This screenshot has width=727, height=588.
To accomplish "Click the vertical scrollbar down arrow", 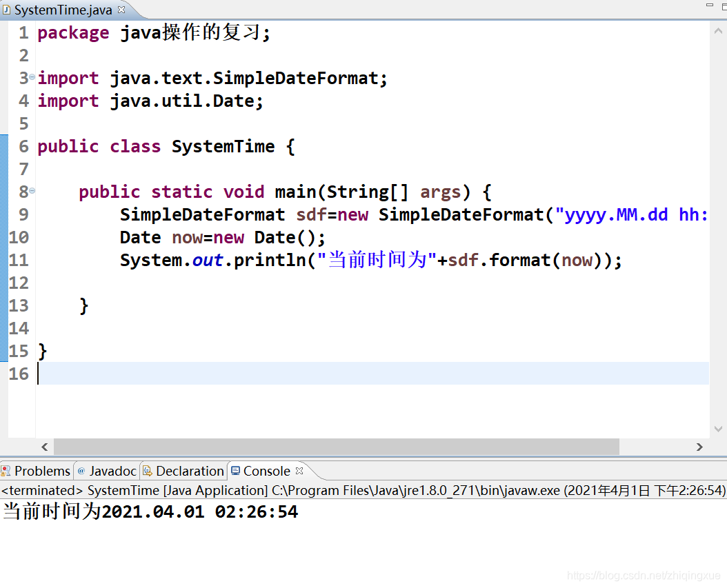I will (718, 429).
